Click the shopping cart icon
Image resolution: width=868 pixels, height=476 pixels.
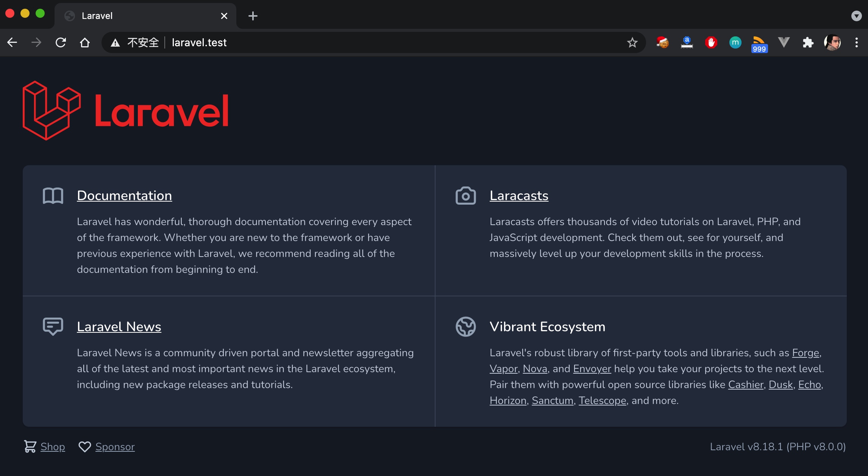(x=30, y=446)
